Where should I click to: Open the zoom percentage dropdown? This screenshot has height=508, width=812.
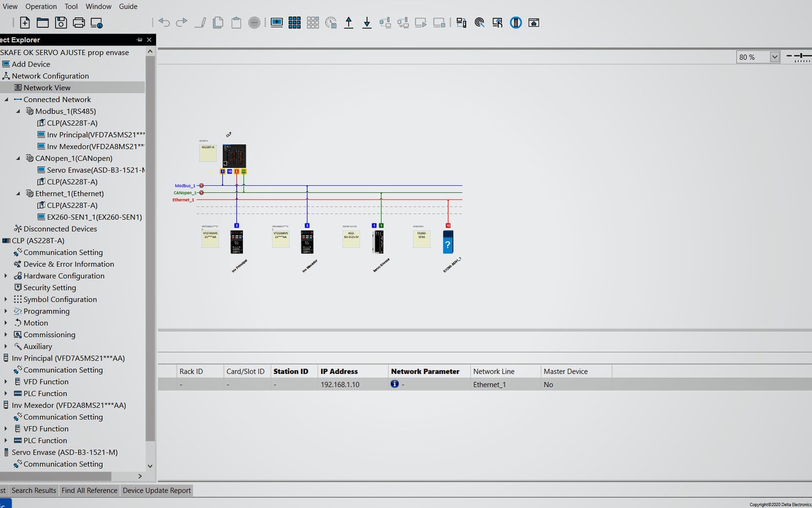click(774, 57)
